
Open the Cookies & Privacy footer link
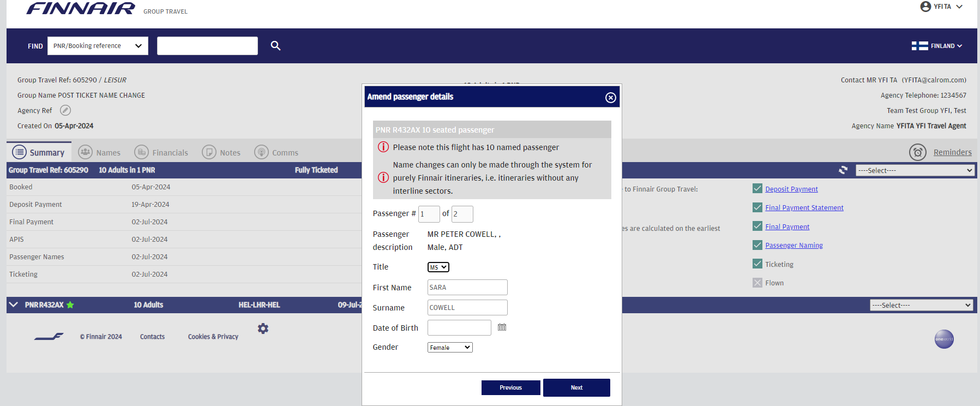click(213, 337)
